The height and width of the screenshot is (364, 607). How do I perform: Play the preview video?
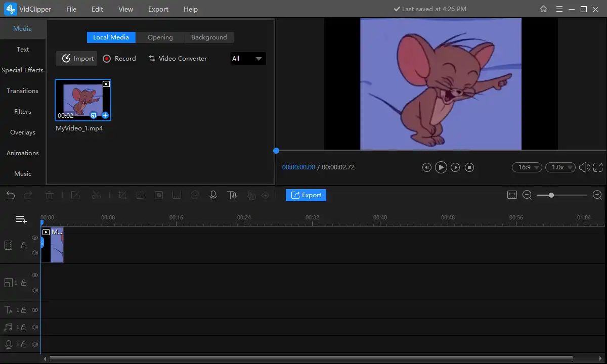[441, 167]
